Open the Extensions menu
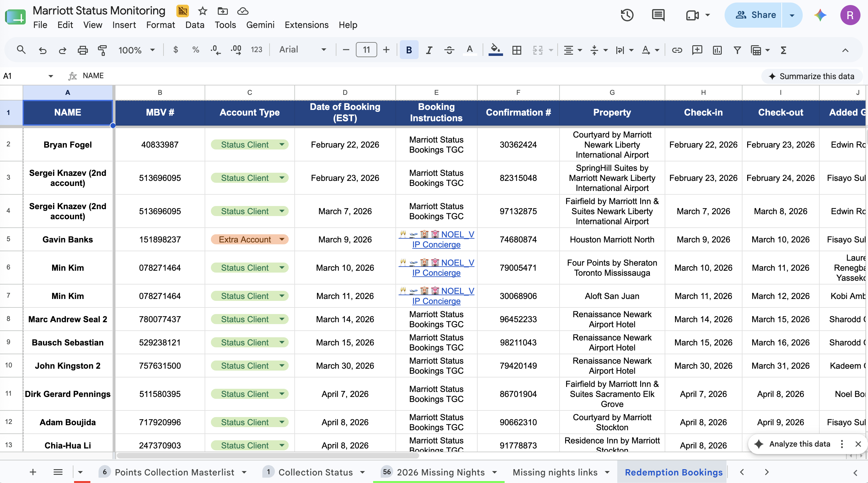The height and width of the screenshot is (483, 868). click(x=306, y=25)
